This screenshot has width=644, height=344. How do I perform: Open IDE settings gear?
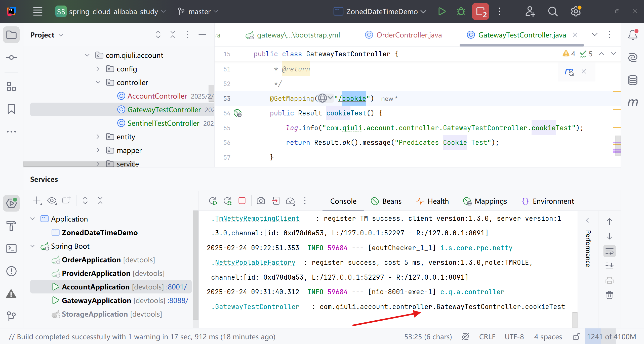pyautogui.click(x=576, y=11)
